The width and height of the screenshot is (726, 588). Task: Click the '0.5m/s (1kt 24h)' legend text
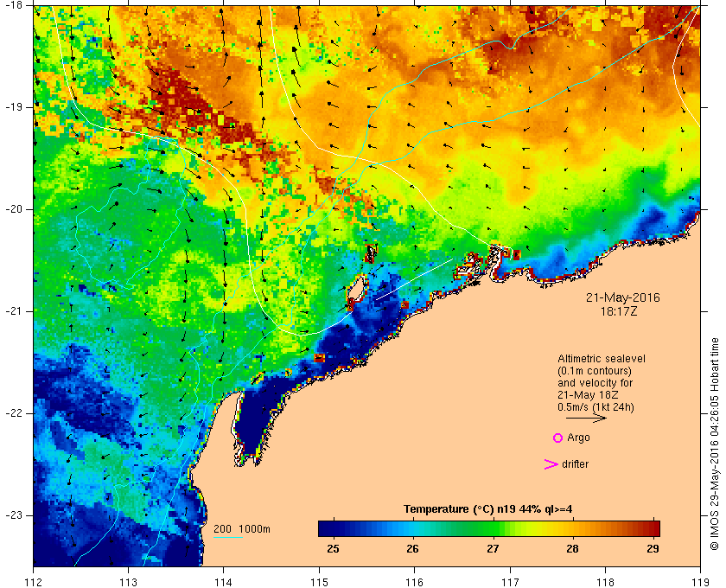pos(595,407)
